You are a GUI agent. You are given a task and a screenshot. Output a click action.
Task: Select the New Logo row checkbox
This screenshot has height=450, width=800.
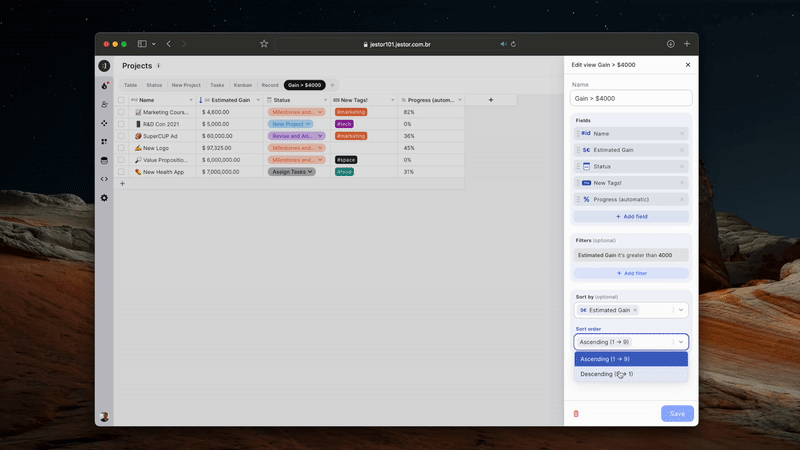(x=121, y=148)
